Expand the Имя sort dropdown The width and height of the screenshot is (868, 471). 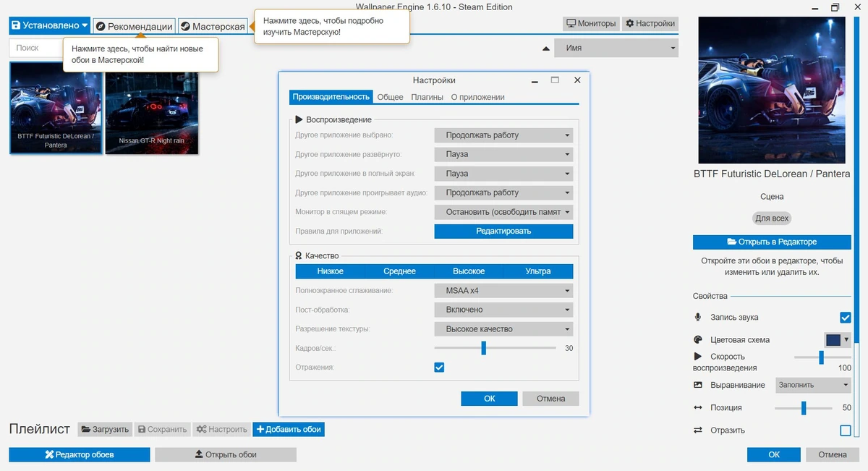coord(616,48)
